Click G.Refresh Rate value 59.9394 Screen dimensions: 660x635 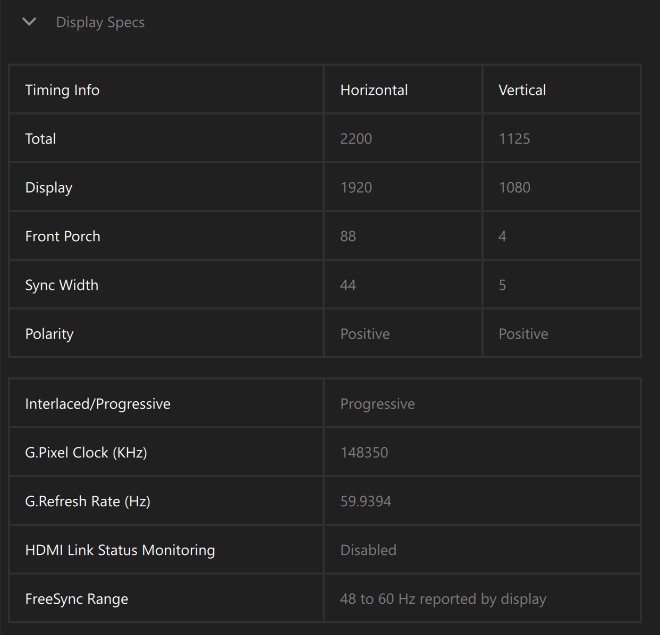click(366, 502)
